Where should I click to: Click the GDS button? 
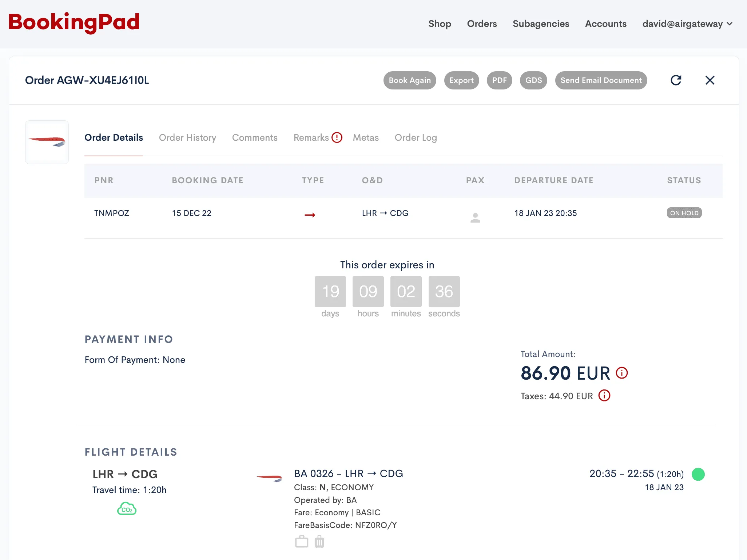click(533, 80)
